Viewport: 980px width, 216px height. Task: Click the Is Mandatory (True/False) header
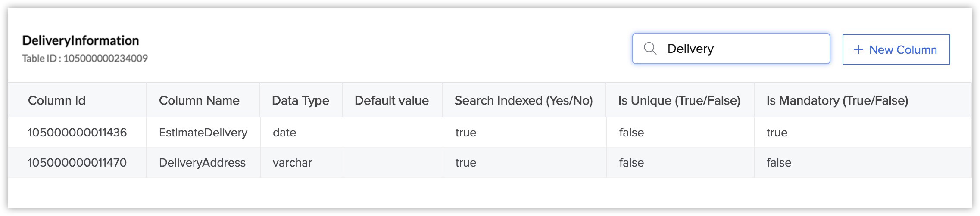click(x=837, y=101)
